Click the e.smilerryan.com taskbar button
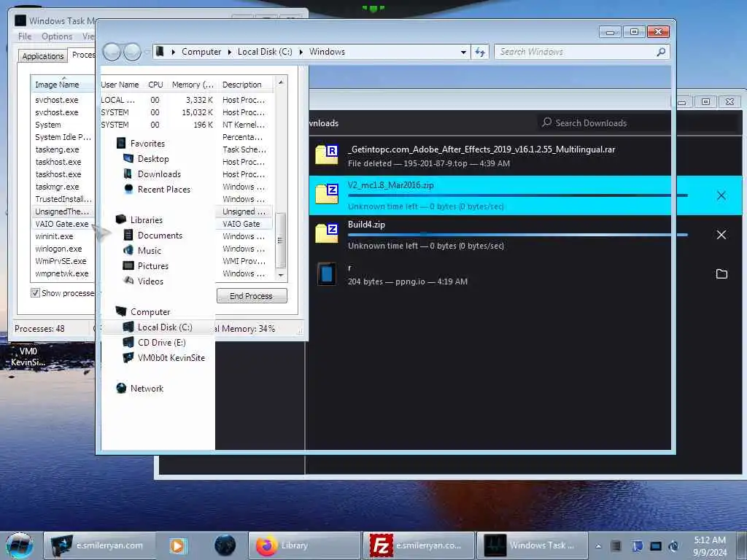The height and width of the screenshot is (560, 747). click(99, 545)
